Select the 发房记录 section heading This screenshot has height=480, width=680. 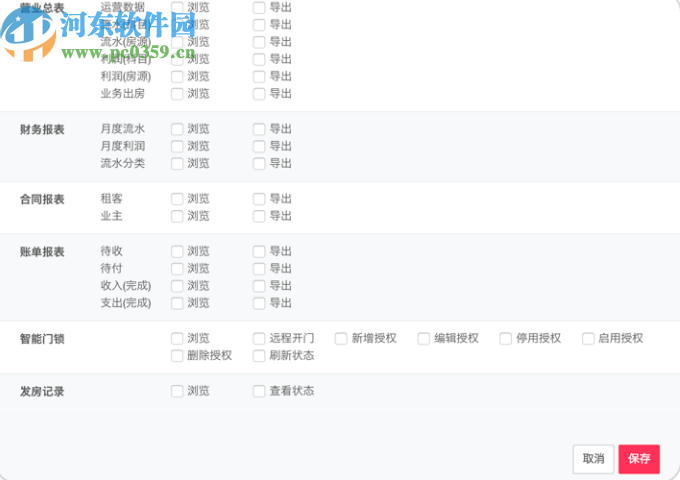point(42,392)
